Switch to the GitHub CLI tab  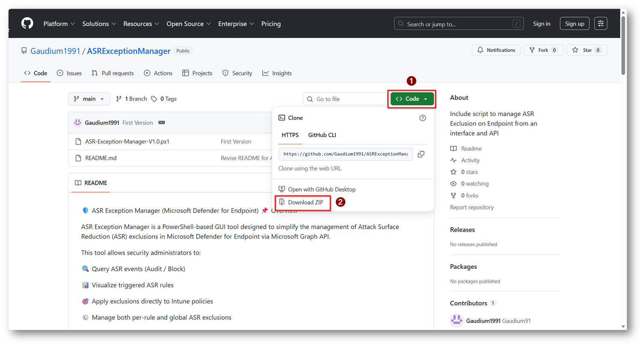pos(322,135)
